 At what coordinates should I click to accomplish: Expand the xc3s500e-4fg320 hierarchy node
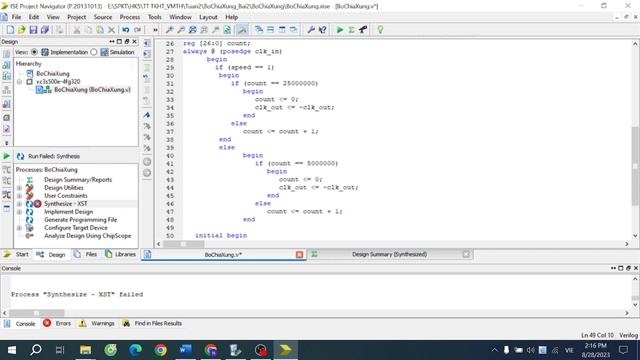click(20, 82)
